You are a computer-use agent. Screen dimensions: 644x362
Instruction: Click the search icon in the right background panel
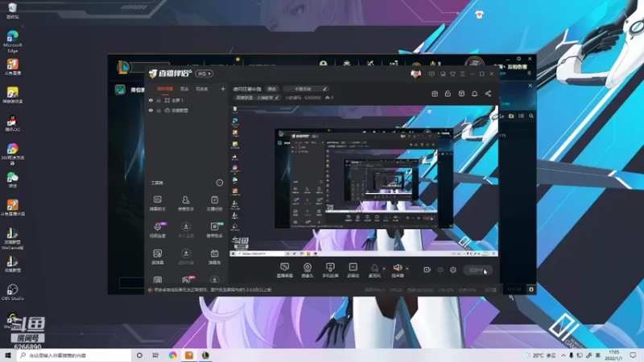[x=531, y=116]
